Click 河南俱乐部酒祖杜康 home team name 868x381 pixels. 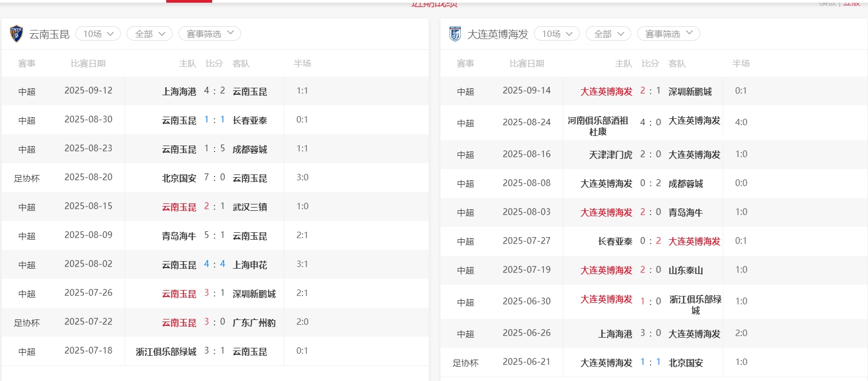[x=598, y=126]
